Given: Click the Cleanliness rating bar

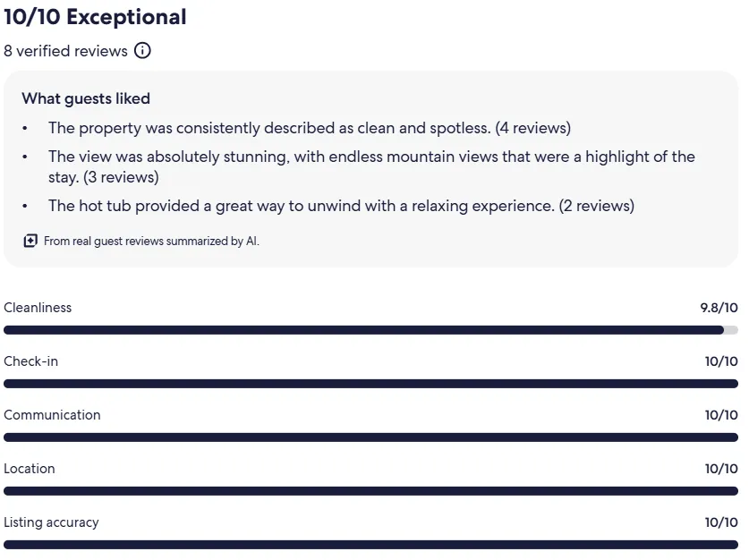Looking at the screenshot, I should click(x=370, y=330).
